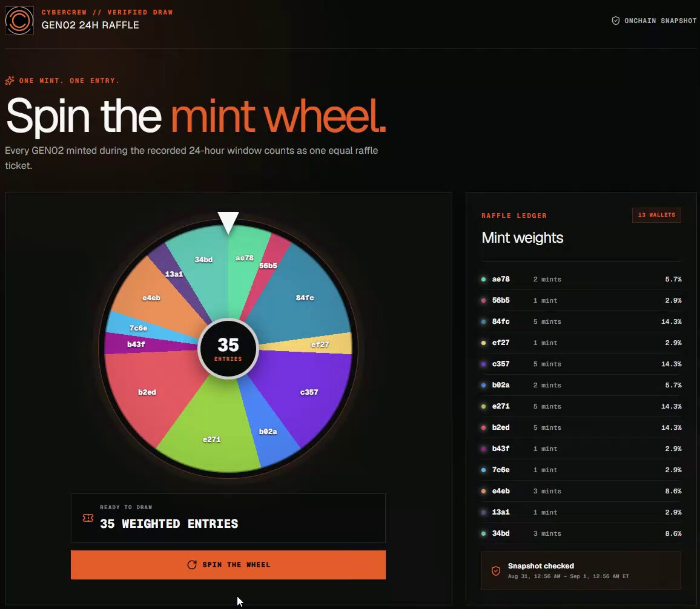Click the sparkle icon beside One Mint. One Entry.

click(10, 81)
